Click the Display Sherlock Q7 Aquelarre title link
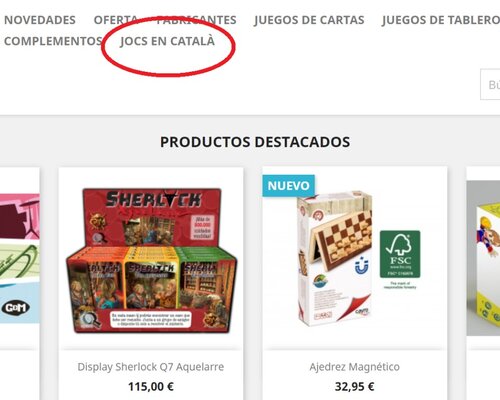The image size is (500, 400). (151, 367)
